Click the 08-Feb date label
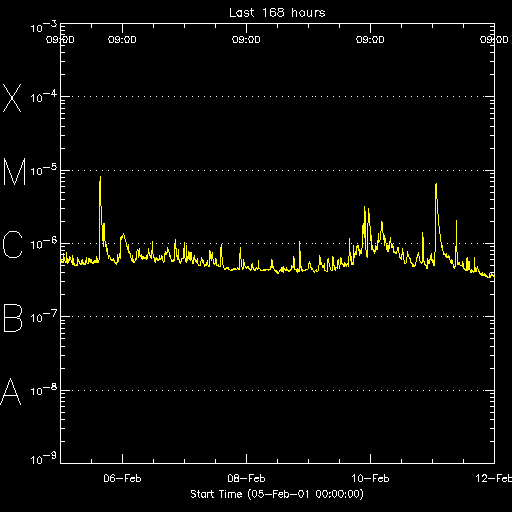 pyautogui.click(x=246, y=478)
